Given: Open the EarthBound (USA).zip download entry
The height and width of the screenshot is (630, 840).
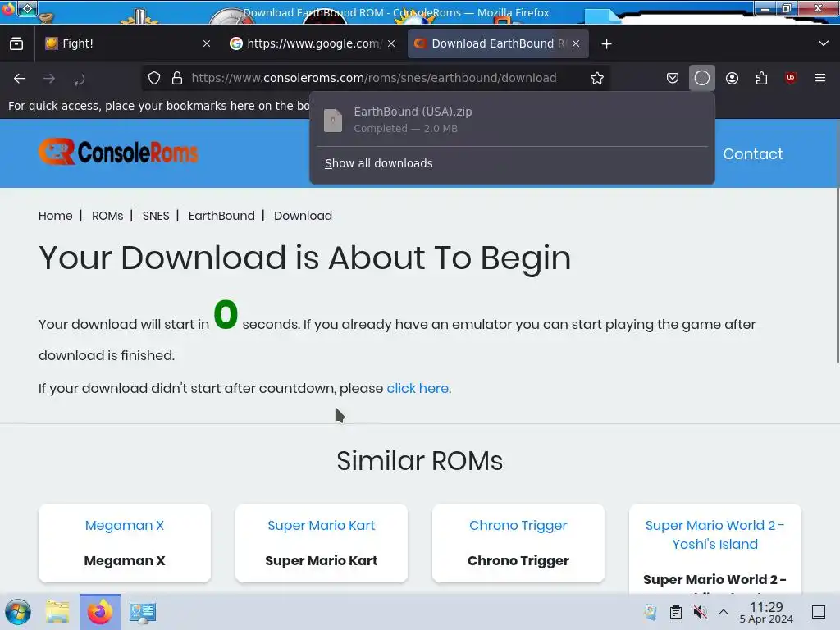Looking at the screenshot, I should click(x=512, y=120).
